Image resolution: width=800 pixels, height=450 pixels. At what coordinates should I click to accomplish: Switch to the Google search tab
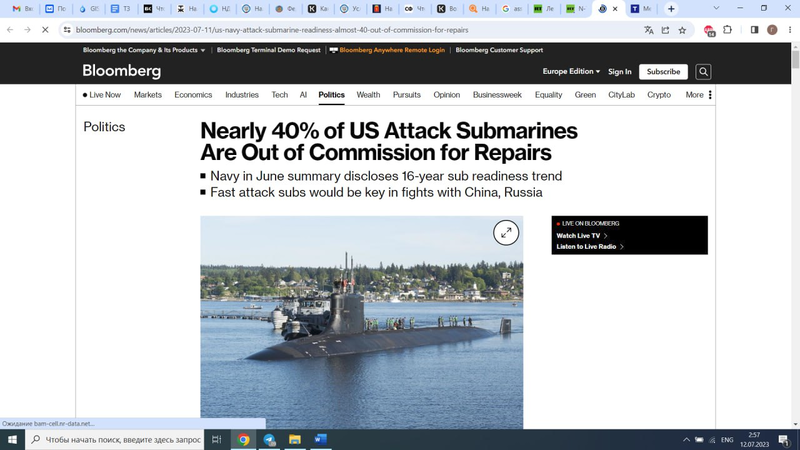(512, 9)
